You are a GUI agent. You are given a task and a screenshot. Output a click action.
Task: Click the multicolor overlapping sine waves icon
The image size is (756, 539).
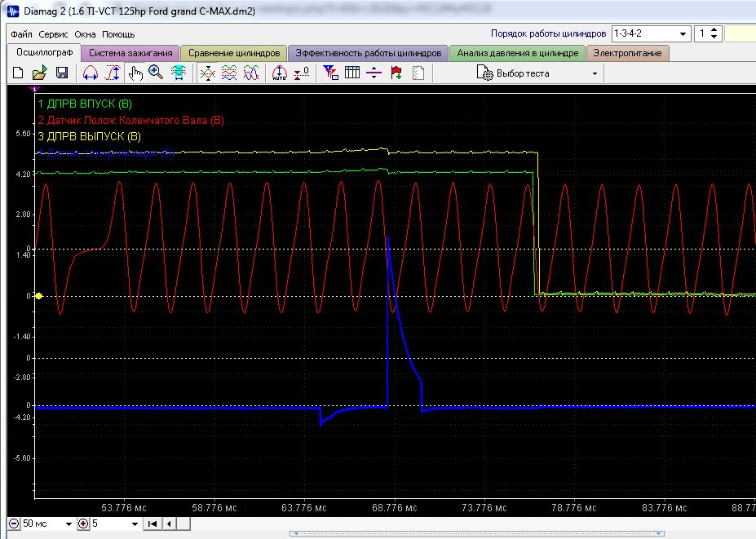point(251,73)
